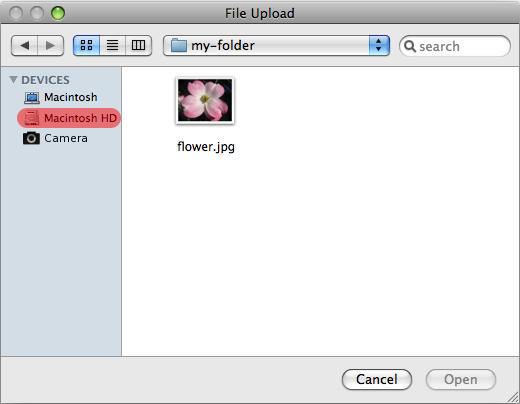Click the magnifying glass search icon
Screen dimensions: 520x404
pos(410,46)
